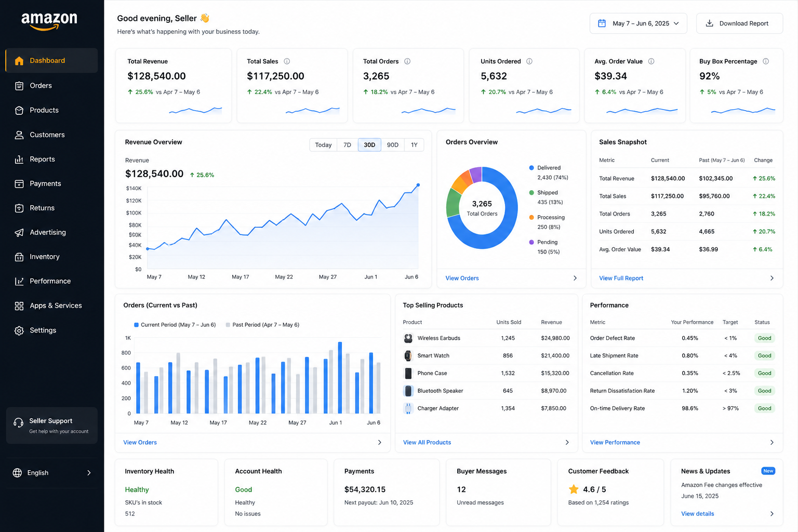Click the Orders clipboard icon in sidebar
The width and height of the screenshot is (798, 532).
pyautogui.click(x=19, y=86)
